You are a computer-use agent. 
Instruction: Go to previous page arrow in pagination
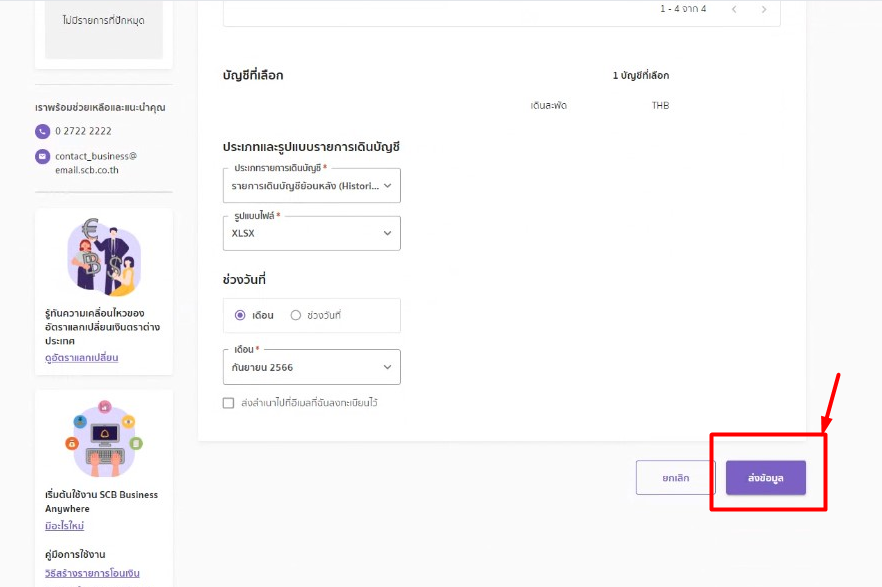pyautogui.click(x=734, y=9)
